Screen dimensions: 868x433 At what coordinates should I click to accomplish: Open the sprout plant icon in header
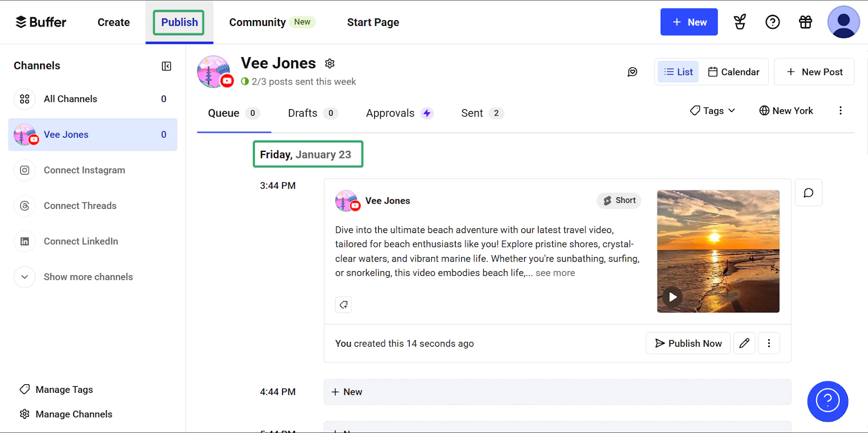coord(739,22)
